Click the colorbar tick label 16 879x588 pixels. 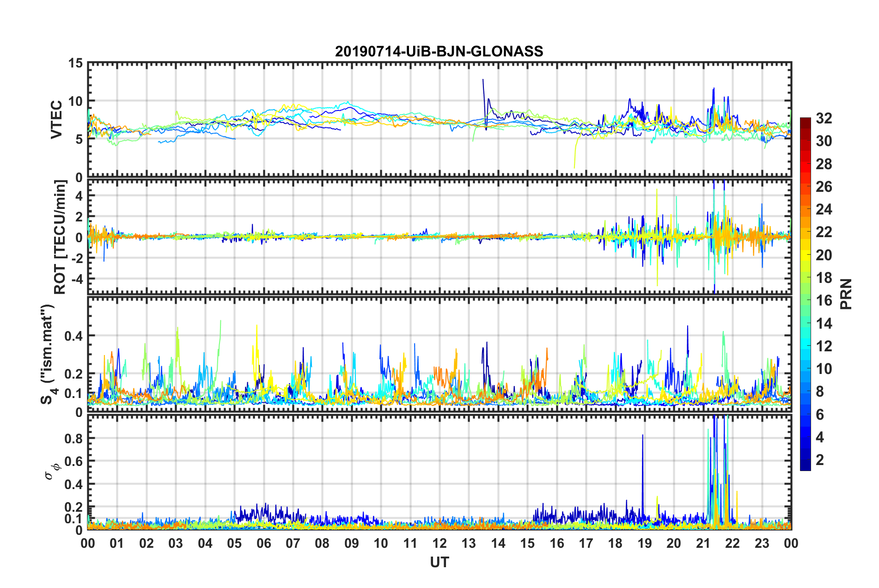click(824, 300)
